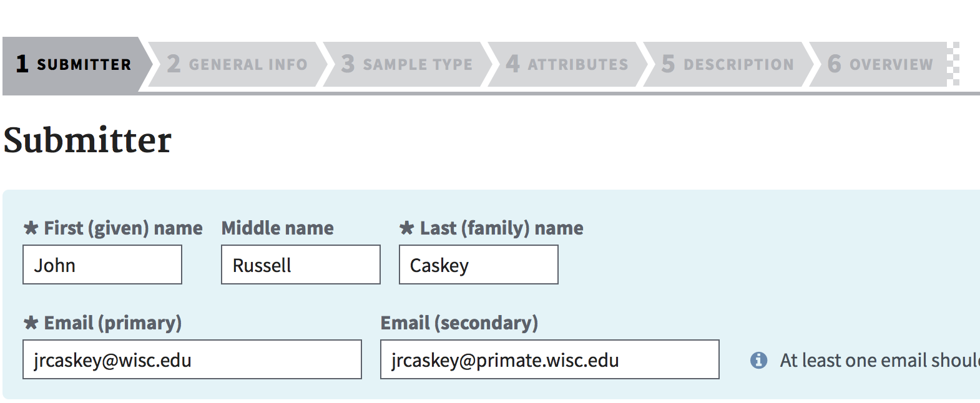The width and height of the screenshot is (980, 403).
Task: Switch to the Sample Type step
Action: click(407, 64)
